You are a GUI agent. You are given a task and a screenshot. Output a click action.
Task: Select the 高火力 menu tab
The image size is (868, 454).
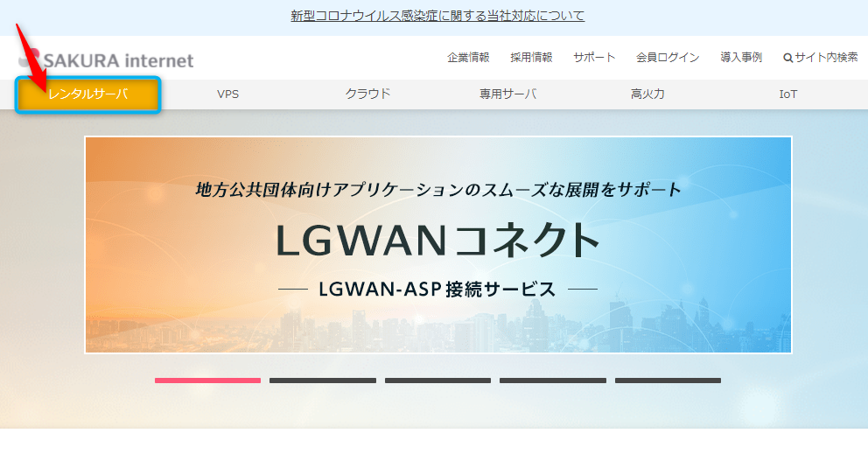pyautogui.click(x=647, y=94)
